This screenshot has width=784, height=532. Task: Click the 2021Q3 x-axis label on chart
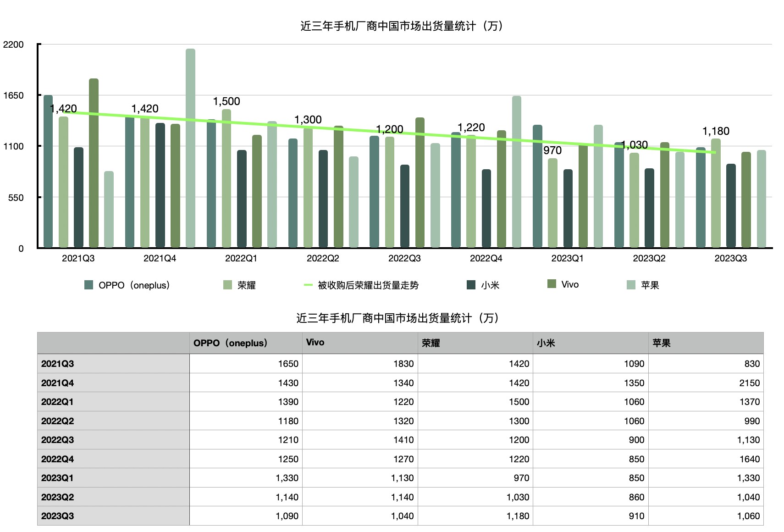pos(78,258)
